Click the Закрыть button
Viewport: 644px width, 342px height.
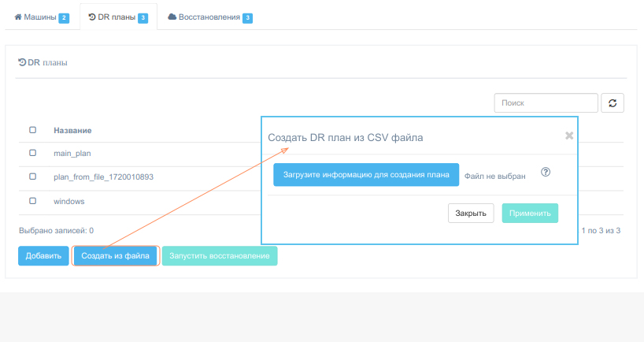(x=471, y=214)
